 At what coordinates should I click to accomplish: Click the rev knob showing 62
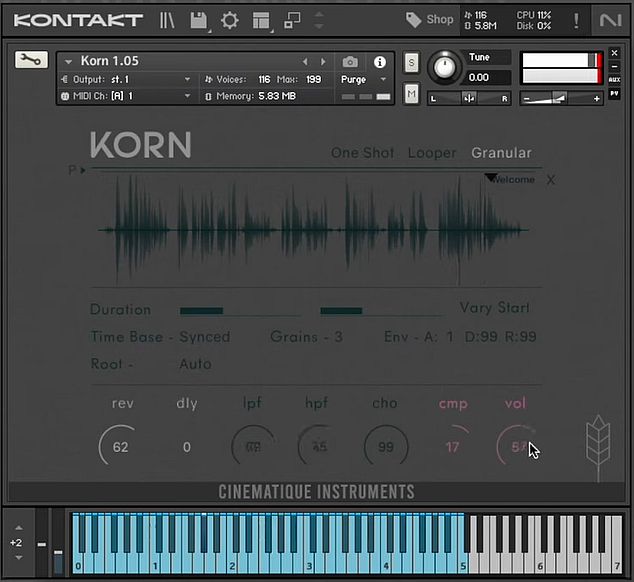120,447
